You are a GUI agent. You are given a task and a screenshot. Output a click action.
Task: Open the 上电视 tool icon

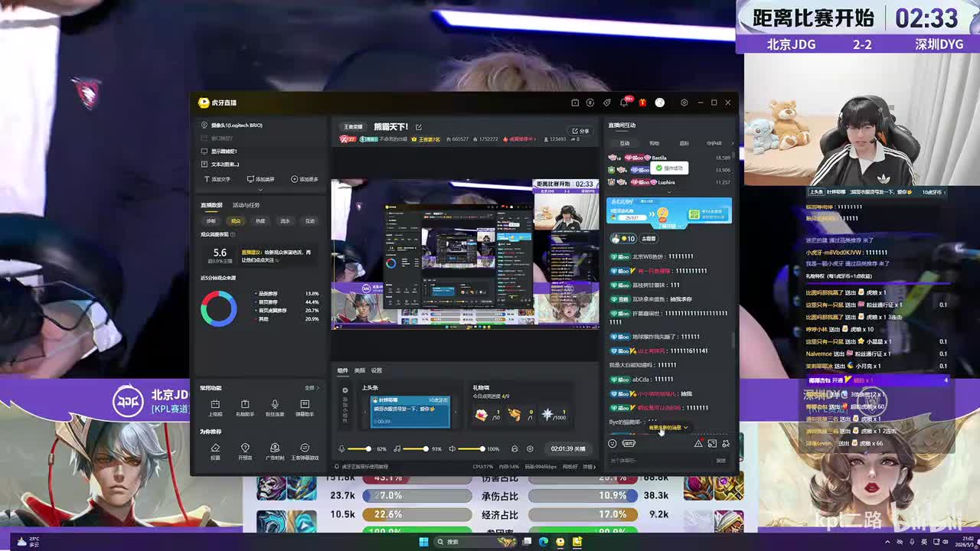pyautogui.click(x=215, y=408)
